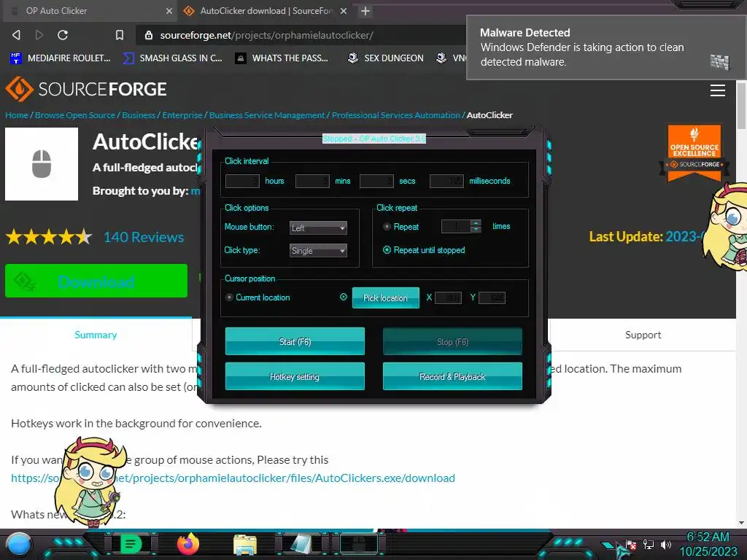Image resolution: width=747 pixels, height=560 pixels.
Task: Click the Open Source Excellence badge
Action: [694, 153]
